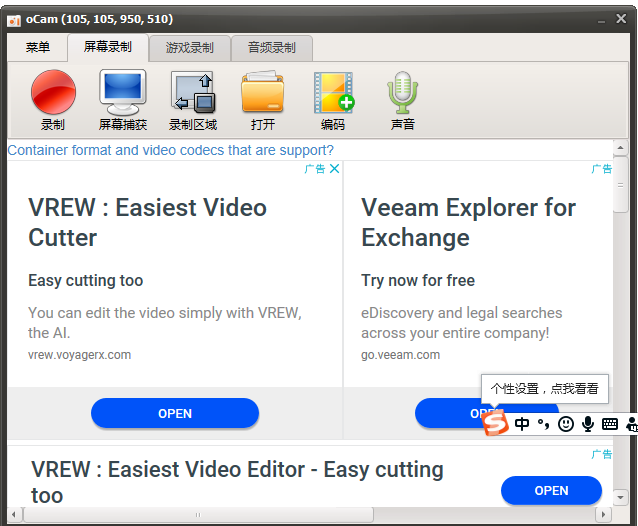This screenshot has width=638, height=526.
Task: Click 'Easy cutting too' subtitle text
Action: (x=85, y=280)
